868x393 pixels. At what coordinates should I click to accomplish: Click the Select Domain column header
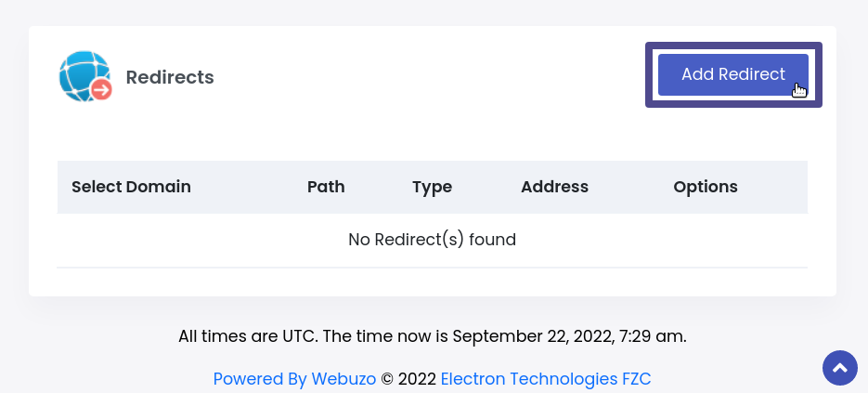131,187
